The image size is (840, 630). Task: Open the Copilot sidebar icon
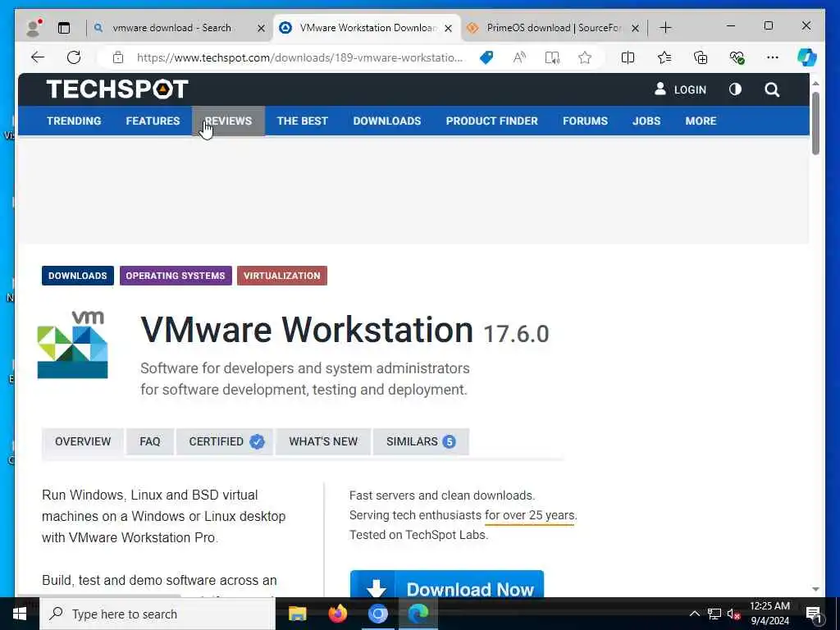coord(807,57)
